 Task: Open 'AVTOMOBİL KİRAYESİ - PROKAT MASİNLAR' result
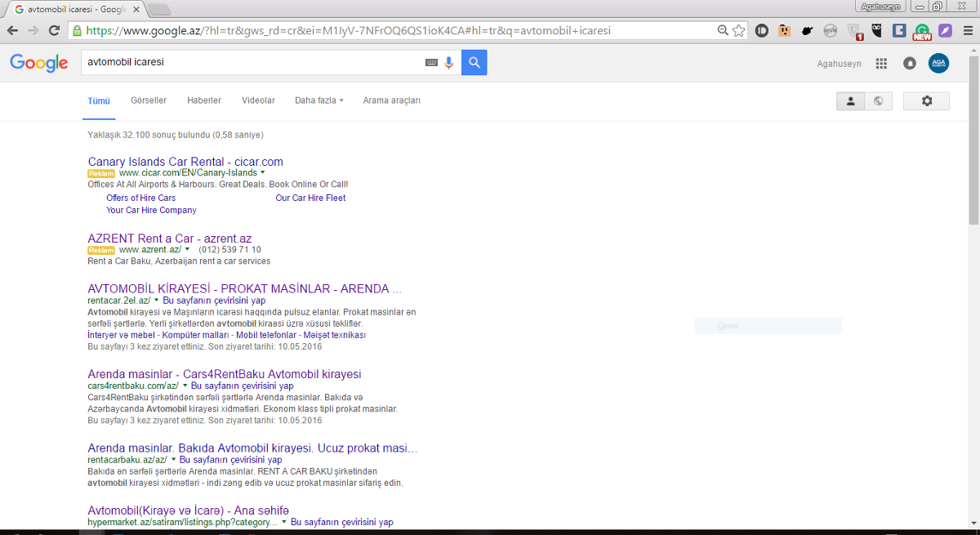[x=245, y=289]
